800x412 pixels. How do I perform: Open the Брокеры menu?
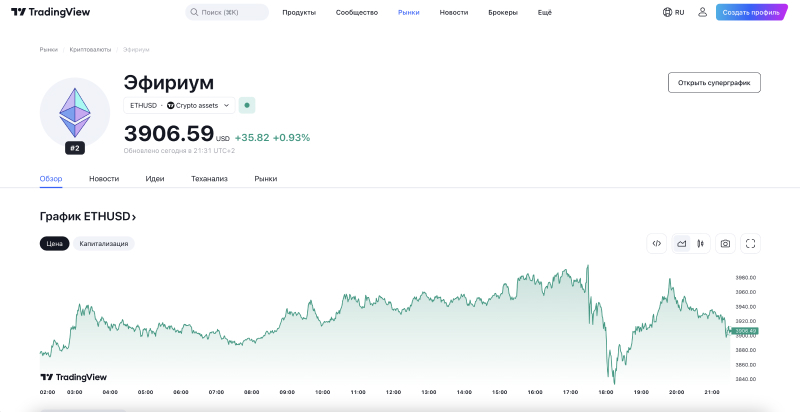503,12
